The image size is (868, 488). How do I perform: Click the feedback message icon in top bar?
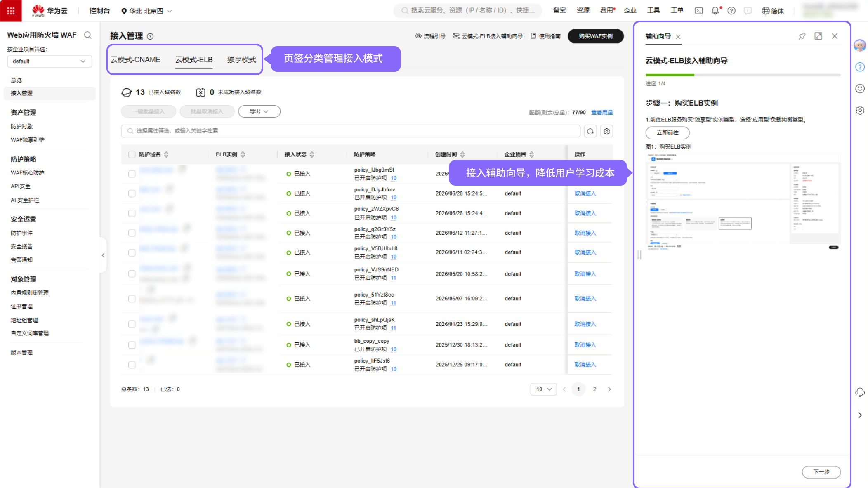pyautogui.click(x=748, y=11)
